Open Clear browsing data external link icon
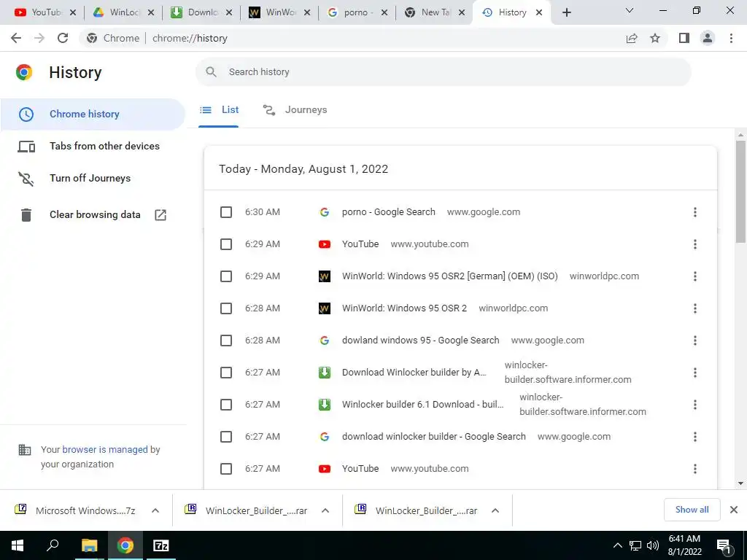747x560 pixels. pos(160,215)
